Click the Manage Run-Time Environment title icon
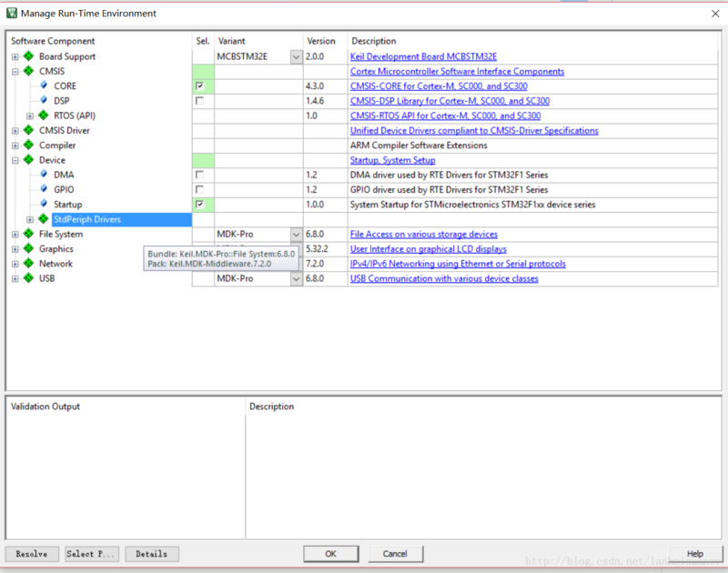 12,13
